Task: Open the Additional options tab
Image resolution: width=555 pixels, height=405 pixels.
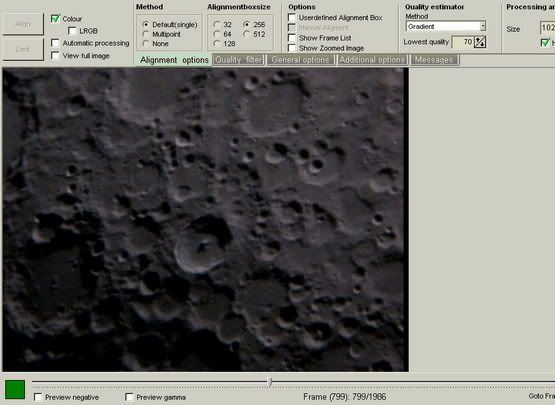Action: [x=372, y=60]
